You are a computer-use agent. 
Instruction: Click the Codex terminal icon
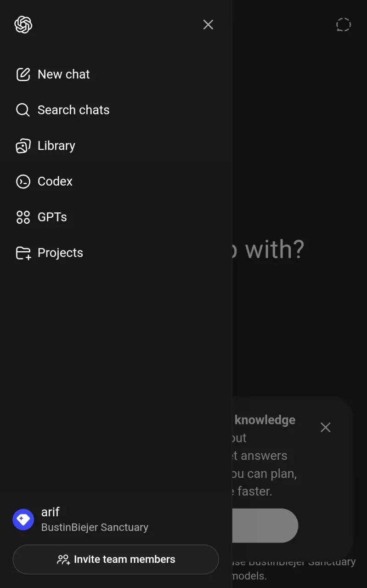(x=23, y=181)
